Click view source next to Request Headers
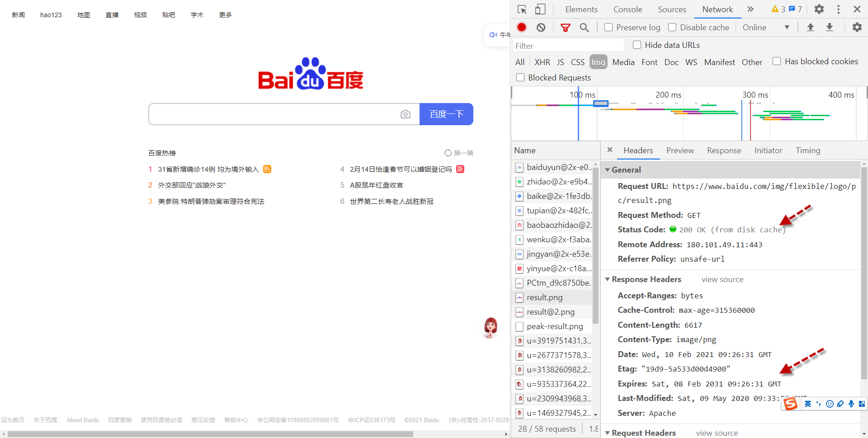 coord(717,433)
